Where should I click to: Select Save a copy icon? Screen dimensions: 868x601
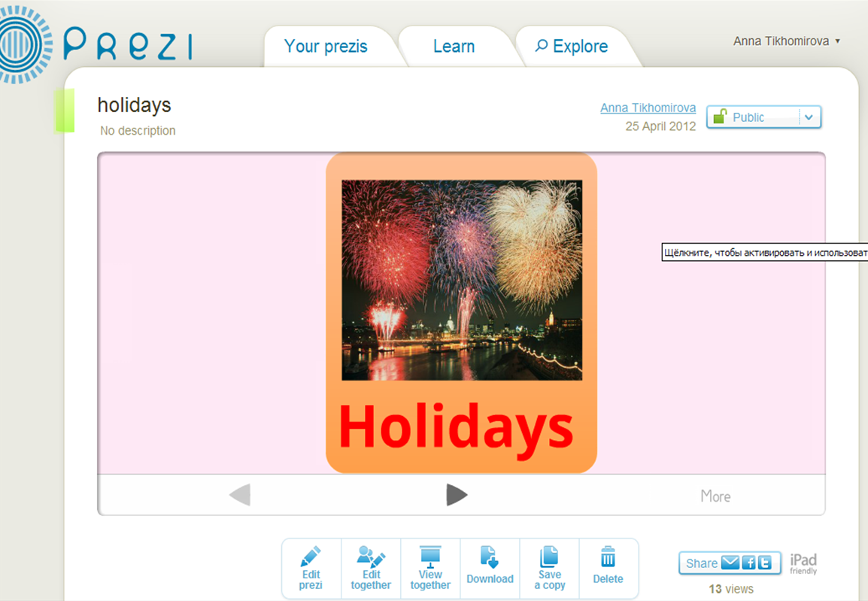(549, 556)
